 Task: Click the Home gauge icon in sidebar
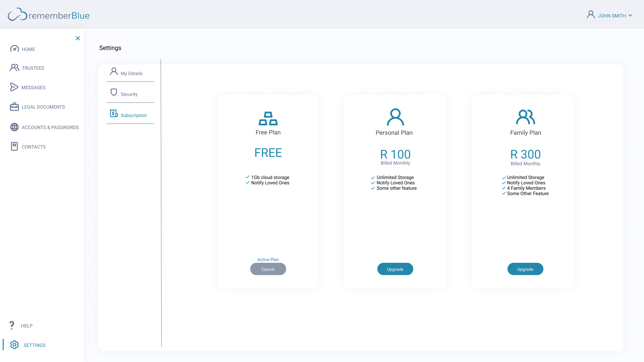[x=14, y=49]
